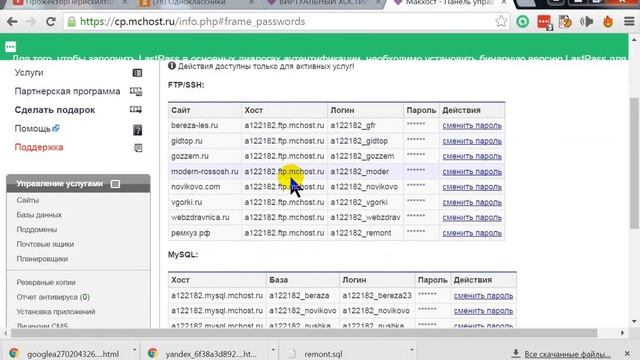Click the LastPass dots icon in green bar
Screen dimensions: 640x360
coord(11,47)
